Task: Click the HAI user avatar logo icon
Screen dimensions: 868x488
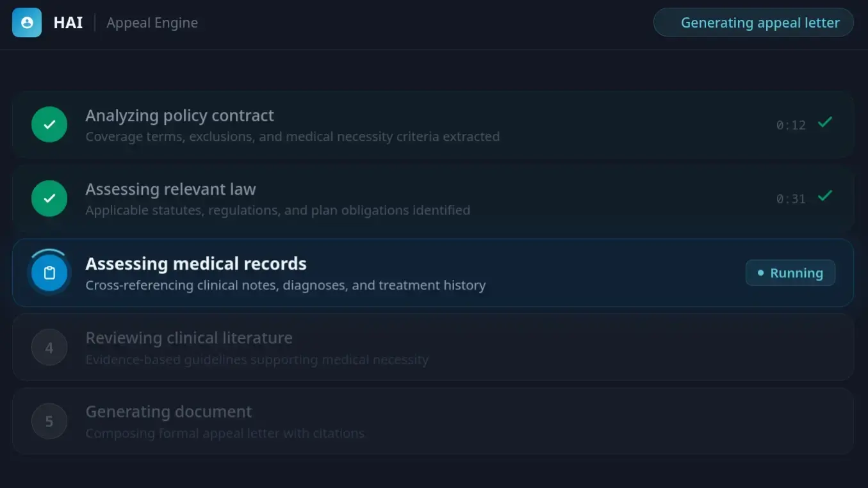Action: click(x=26, y=22)
